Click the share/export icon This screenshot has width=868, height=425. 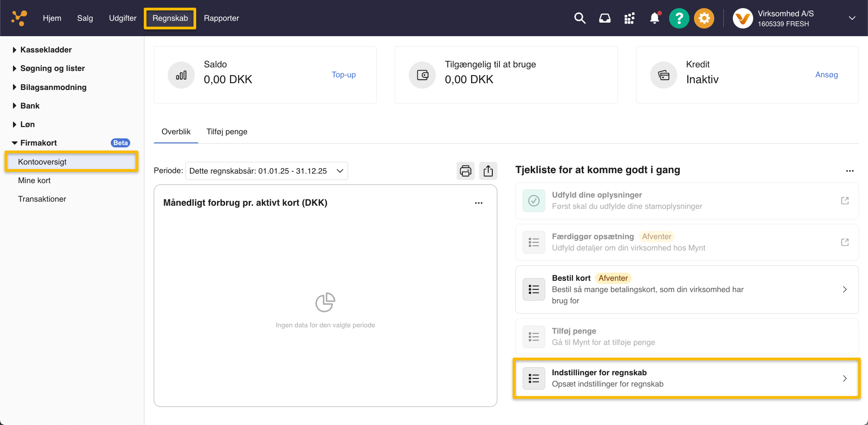pyautogui.click(x=488, y=171)
